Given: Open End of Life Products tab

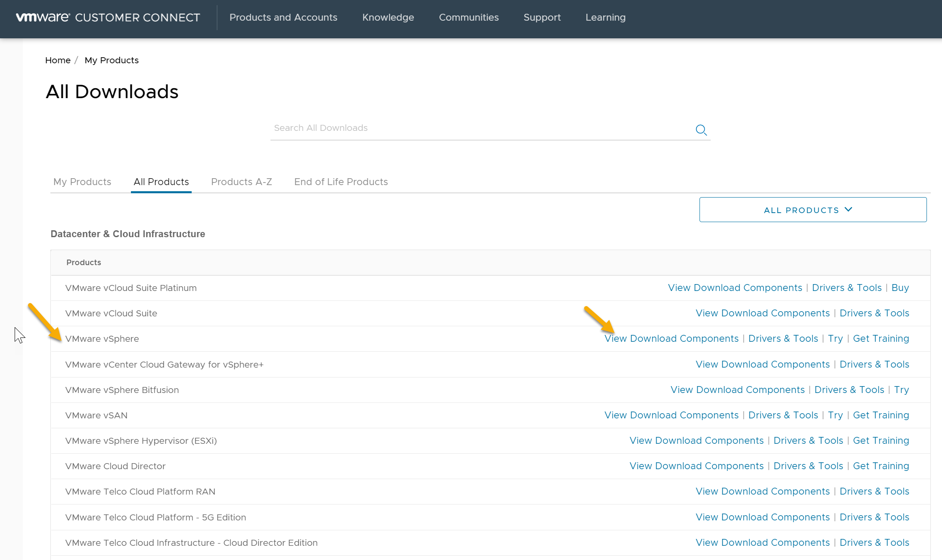Looking at the screenshot, I should coord(341,182).
